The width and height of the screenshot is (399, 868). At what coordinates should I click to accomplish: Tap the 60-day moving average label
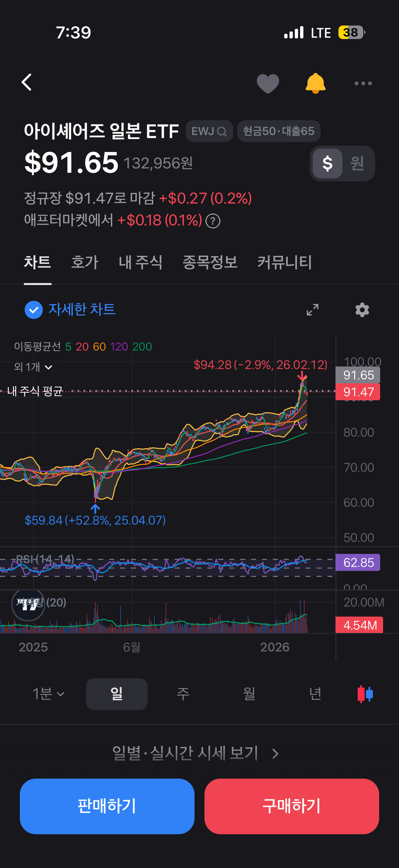(x=99, y=346)
